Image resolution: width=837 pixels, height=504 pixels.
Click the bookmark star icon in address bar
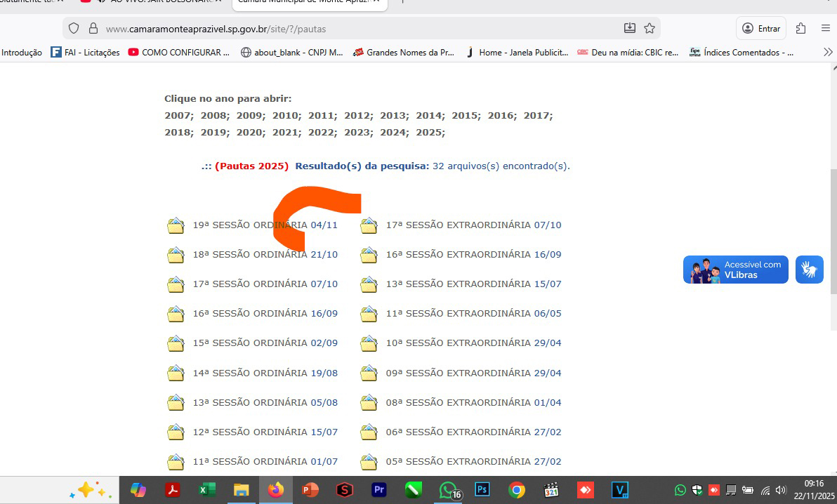pos(650,29)
